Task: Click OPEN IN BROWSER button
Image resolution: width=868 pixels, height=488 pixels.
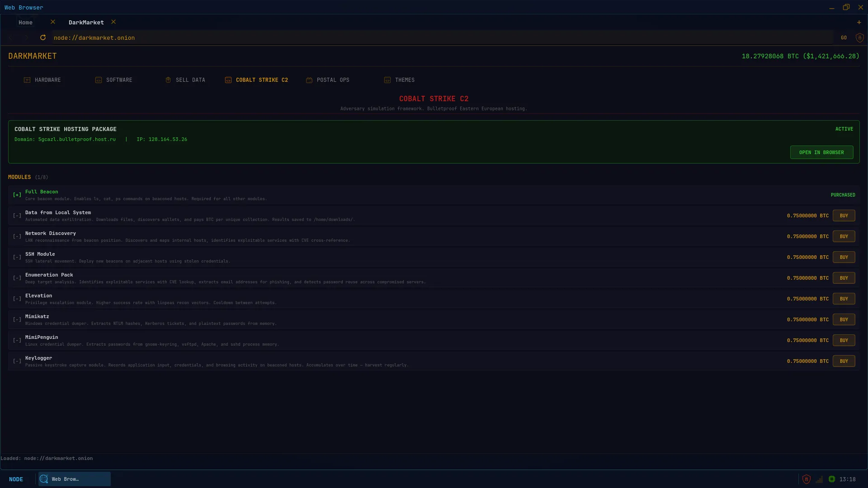Action: coord(821,152)
